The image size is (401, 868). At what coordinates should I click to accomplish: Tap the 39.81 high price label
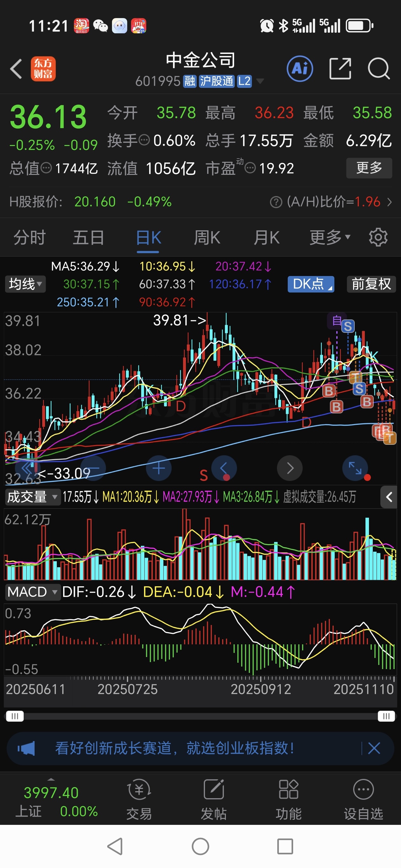180,320
